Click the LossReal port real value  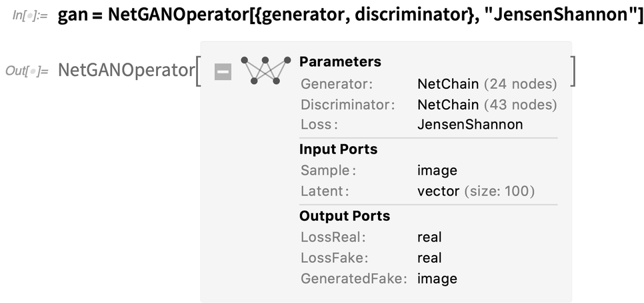(x=429, y=237)
